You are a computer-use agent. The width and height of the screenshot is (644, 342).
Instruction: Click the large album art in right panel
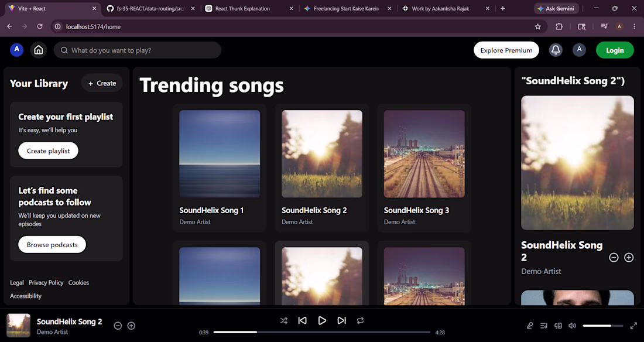coord(577,163)
